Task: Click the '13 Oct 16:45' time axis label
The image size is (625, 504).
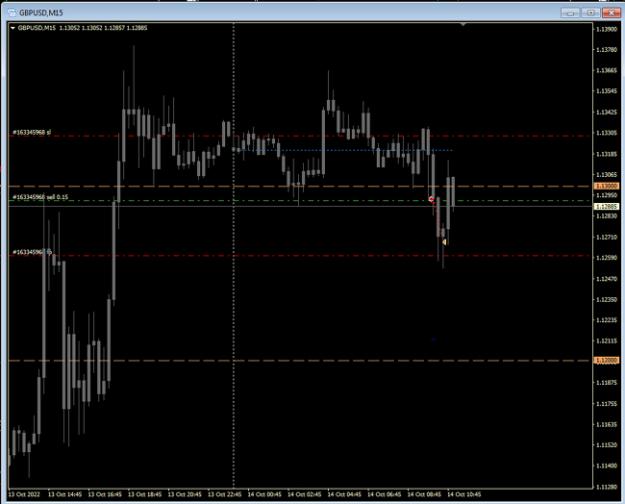Action: tap(105, 494)
